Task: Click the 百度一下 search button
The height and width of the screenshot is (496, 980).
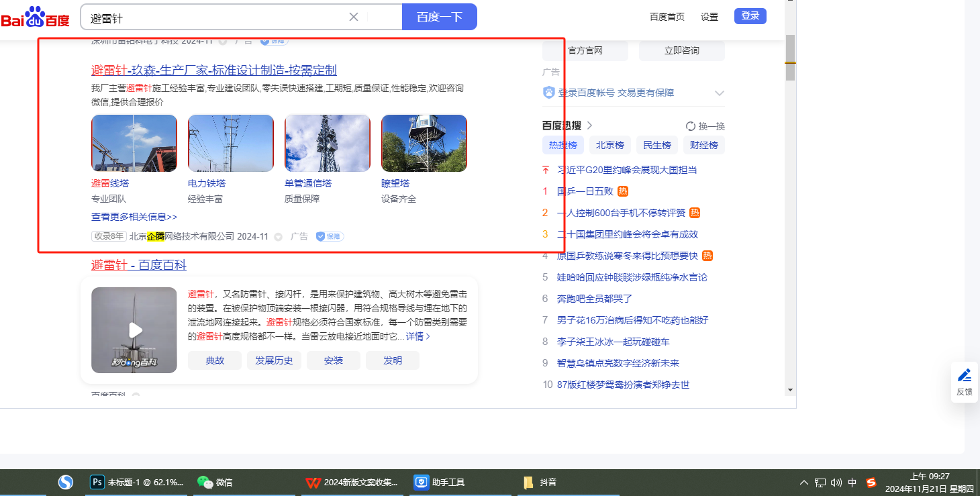Action: coord(440,17)
